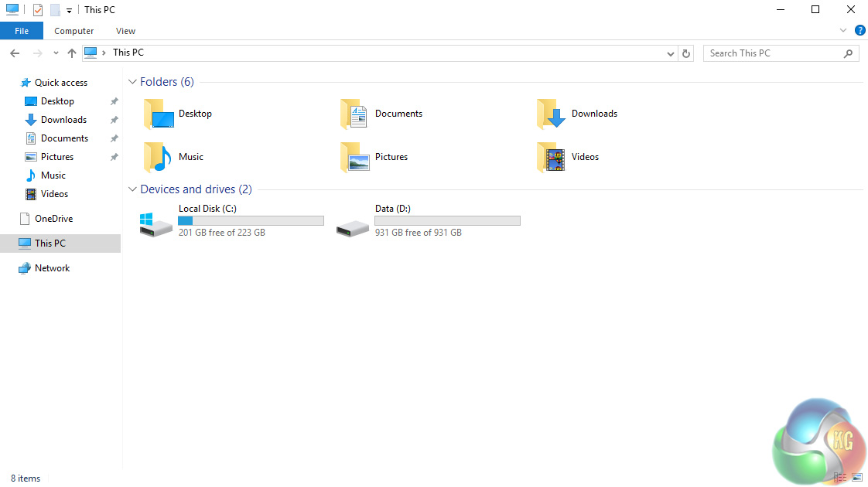Select the Data (D:) drive icon
The width and height of the screenshot is (868, 487).
[x=353, y=228]
